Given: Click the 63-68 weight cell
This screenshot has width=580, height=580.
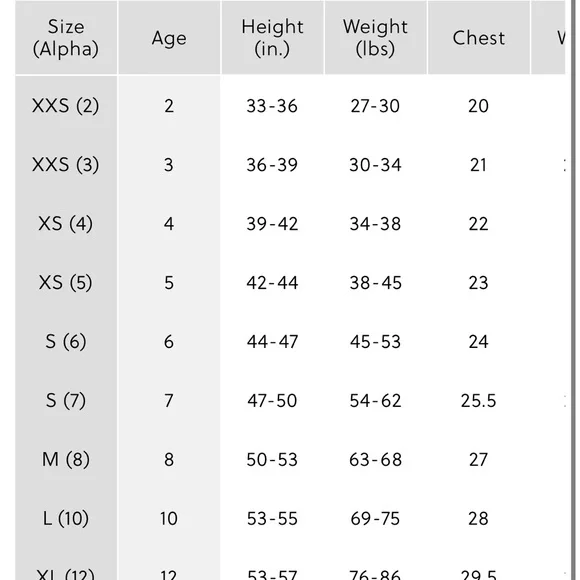Looking at the screenshot, I should [375, 460].
